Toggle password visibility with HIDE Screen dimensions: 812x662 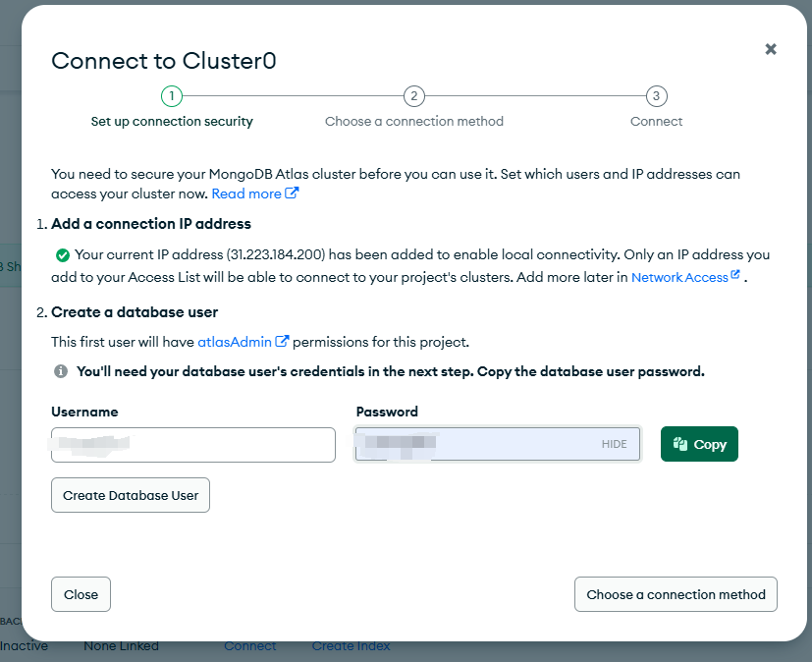coord(615,444)
